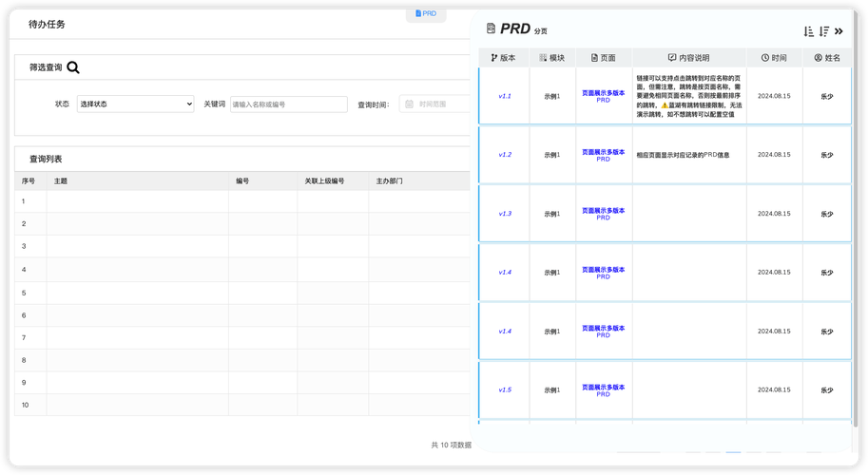Open version link v1.1
868x475 pixels.
(x=505, y=96)
